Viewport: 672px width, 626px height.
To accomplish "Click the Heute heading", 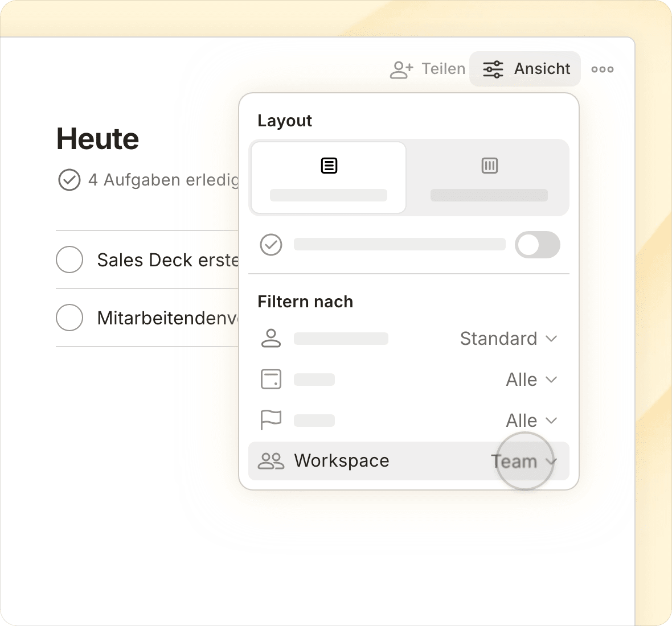I will (x=98, y=139).
